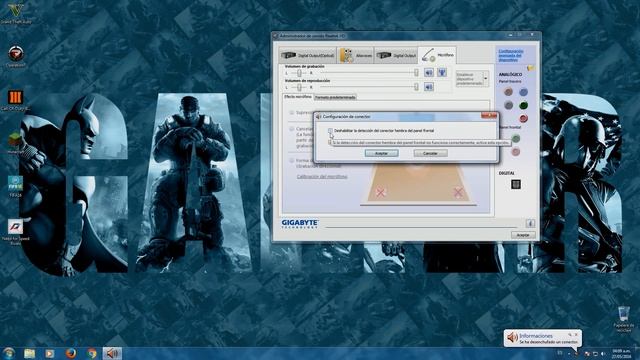
Task: Check the disable front panel jack detection box
Action: (330, 131)
